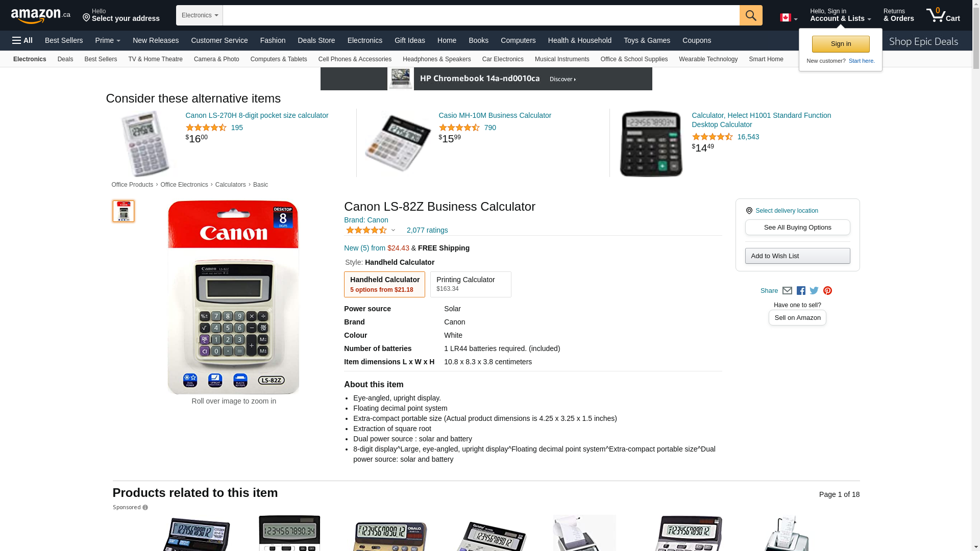Expand star ratings breakdown chevron
Image resolution: width=980 pixels, height=551 pixels.
[x=393, y=230]
